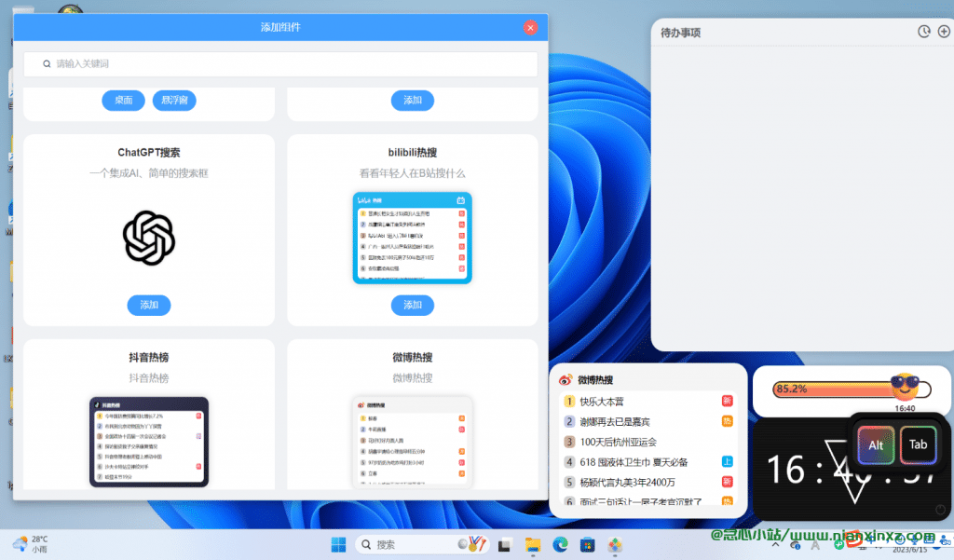The image size is (954, 560).
Task: Click the 抖音热榜 card title
Action: 149,357
